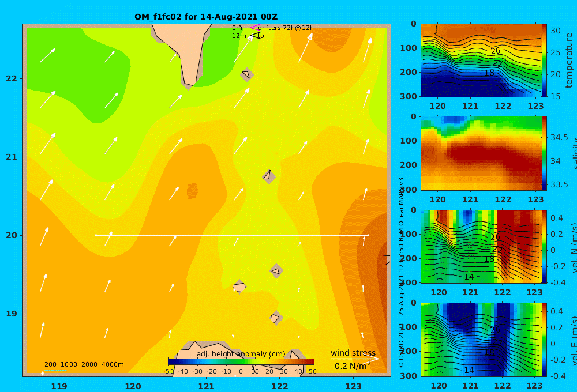
Task: Click longitude tick label 120 on main map
Action: point(133,386)
